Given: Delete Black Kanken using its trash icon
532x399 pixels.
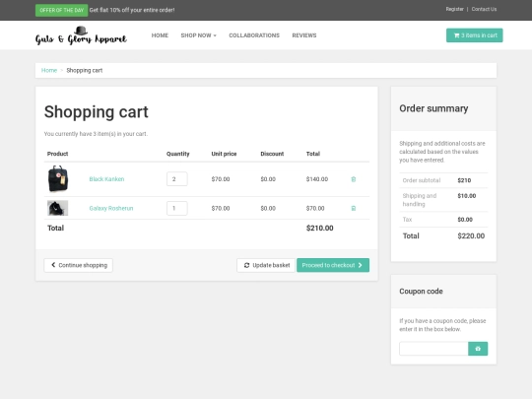Looking at the screenshot, I should pyautogui.click(x=354, y=179).
